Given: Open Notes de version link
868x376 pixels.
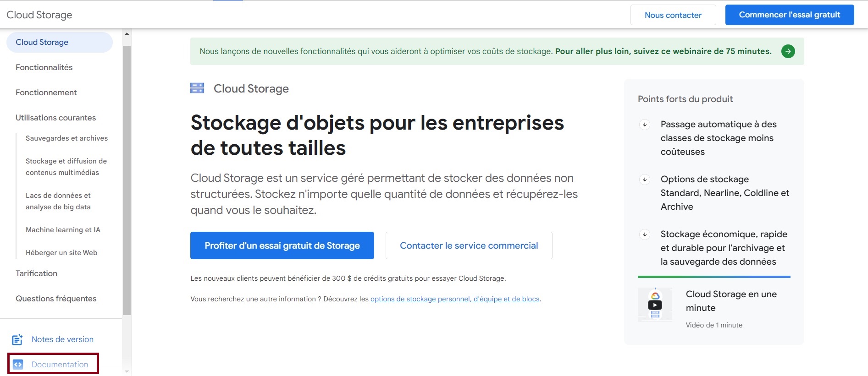Looking at the screenshot, I should [x=62, y=339].
